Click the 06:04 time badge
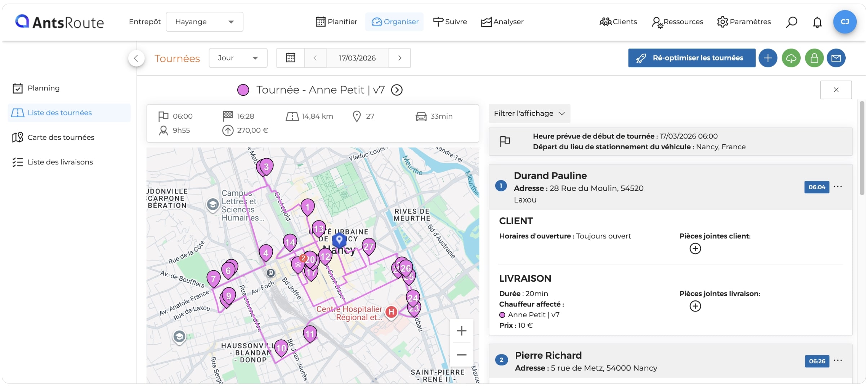 tap(816, 187)
